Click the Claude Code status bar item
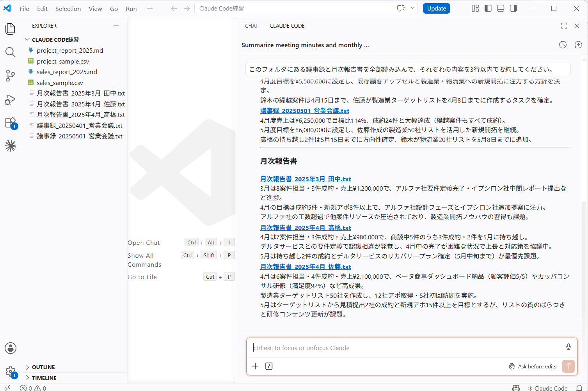Image resolution: width=588 pixels, height=391 pixels. [x=547, y=388]
